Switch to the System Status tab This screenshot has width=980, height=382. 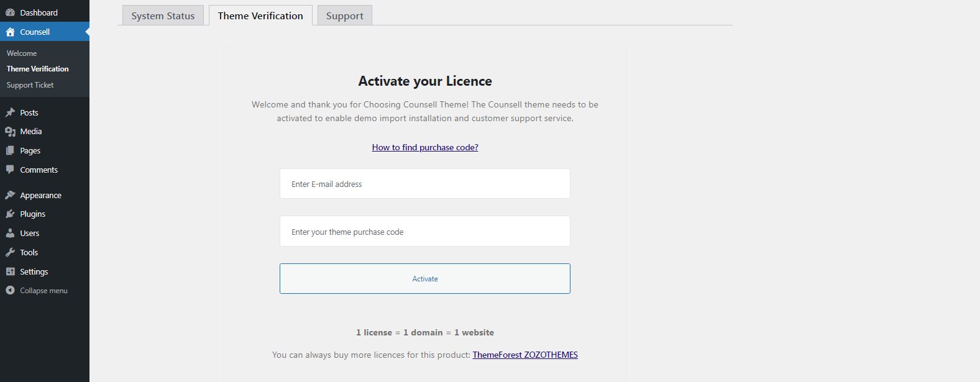(x=163, y=16)
